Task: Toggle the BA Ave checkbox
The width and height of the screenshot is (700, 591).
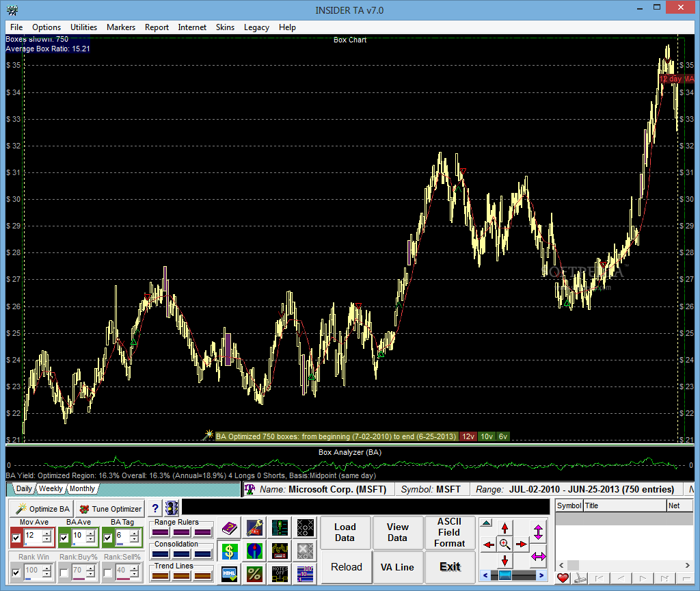Action: (x=64, y=538)
